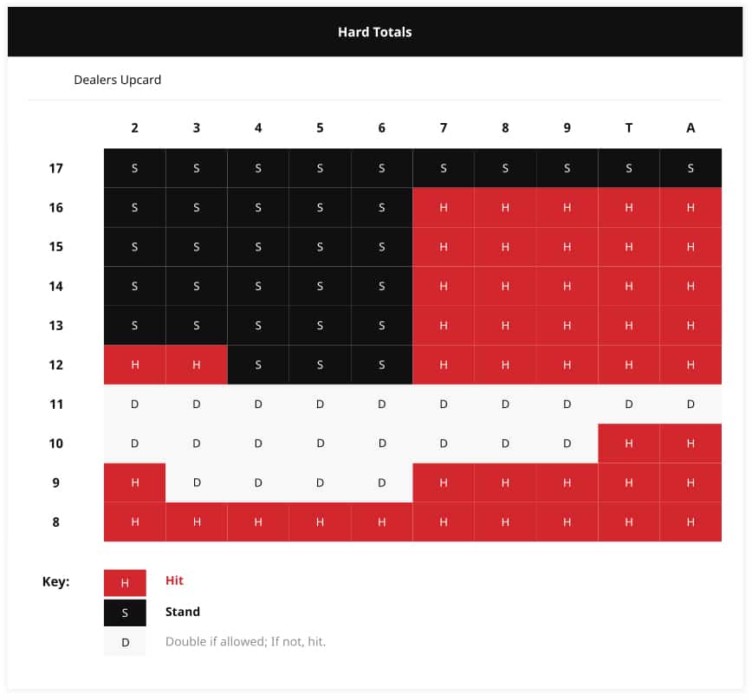Select the H cell for 9 versus dealer 2

click(x=135, y=483)
